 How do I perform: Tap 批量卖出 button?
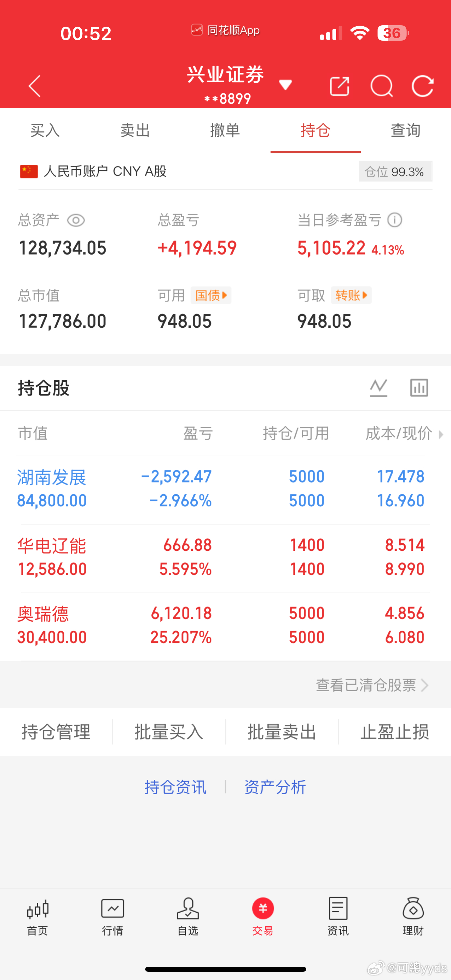point(282,732)
